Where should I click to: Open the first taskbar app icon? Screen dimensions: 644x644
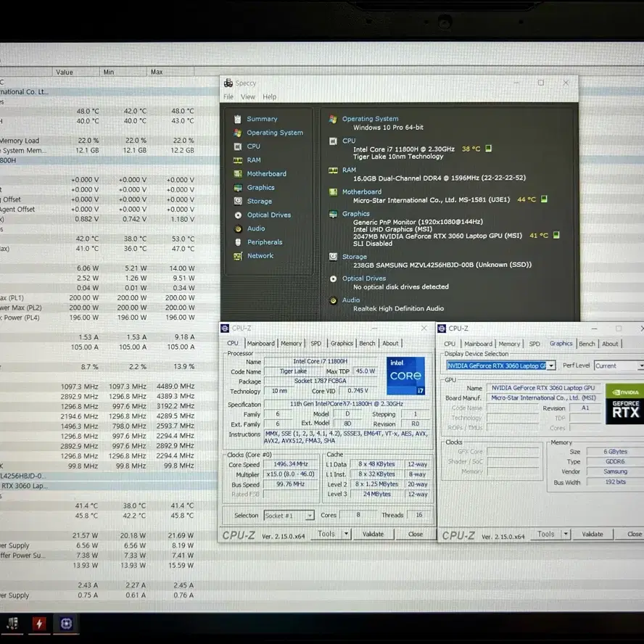(12, 624)
